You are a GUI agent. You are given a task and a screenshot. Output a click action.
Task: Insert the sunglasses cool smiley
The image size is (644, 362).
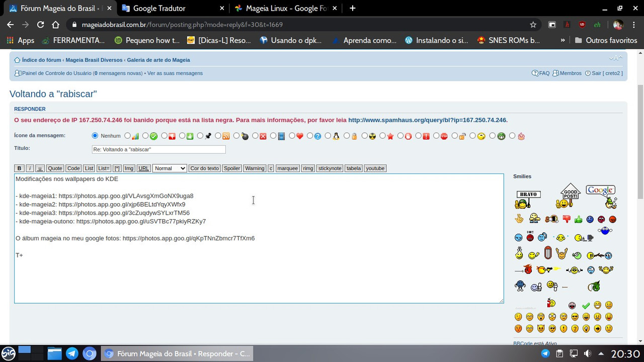pos(575,317)
